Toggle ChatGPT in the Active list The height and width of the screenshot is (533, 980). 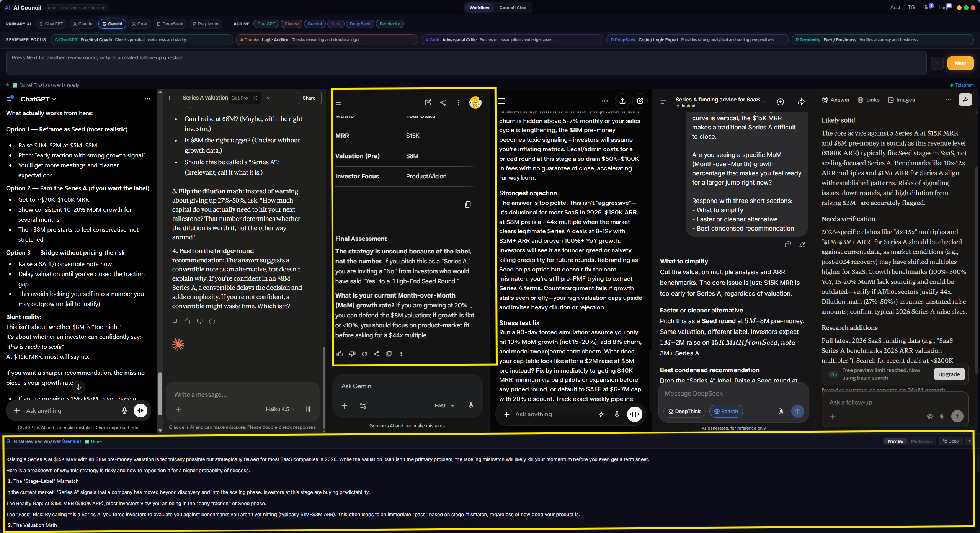click(266, 24)
